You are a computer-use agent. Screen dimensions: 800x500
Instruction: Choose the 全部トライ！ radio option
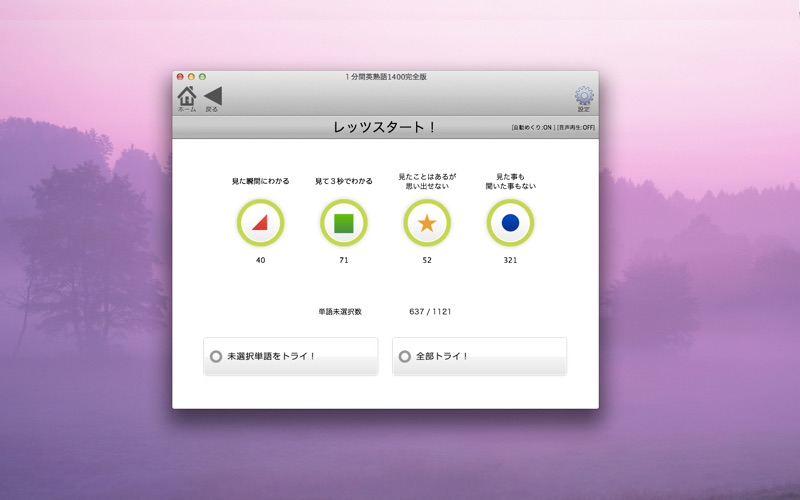pos(480,356)
